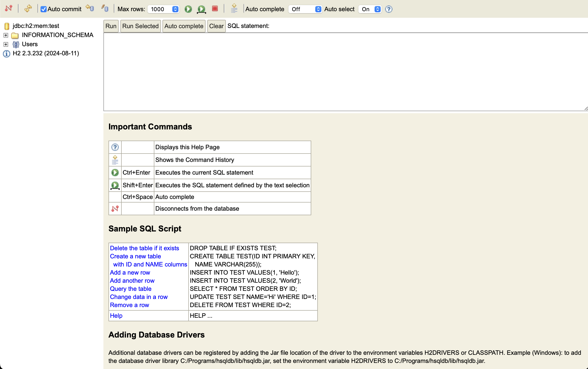Click 'Delete the table if it exists' link
The width and height of the screenshot is (588, 369).
click(144, 248)
